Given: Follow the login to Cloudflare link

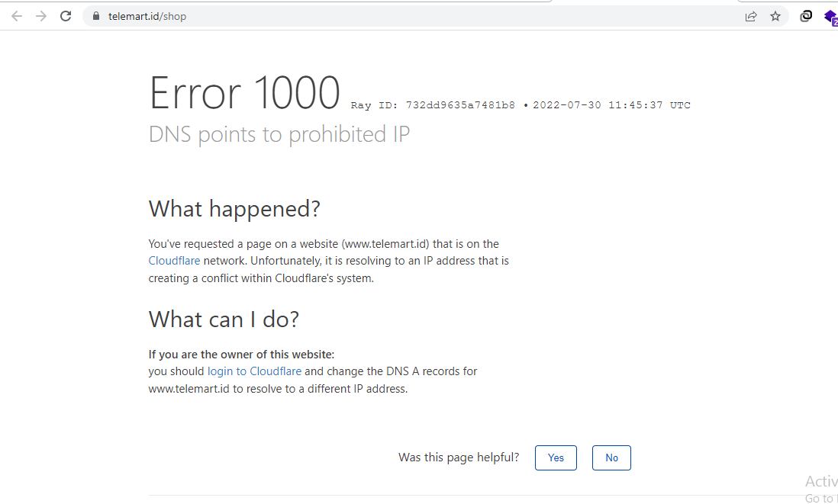Looking at the screenshot, I should point(254,371).
